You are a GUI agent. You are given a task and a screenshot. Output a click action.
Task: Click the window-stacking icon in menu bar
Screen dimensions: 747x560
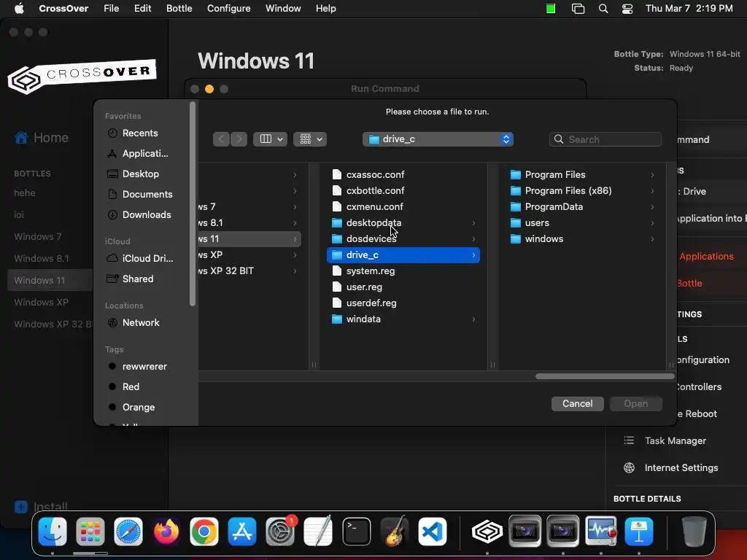(578, 9)
